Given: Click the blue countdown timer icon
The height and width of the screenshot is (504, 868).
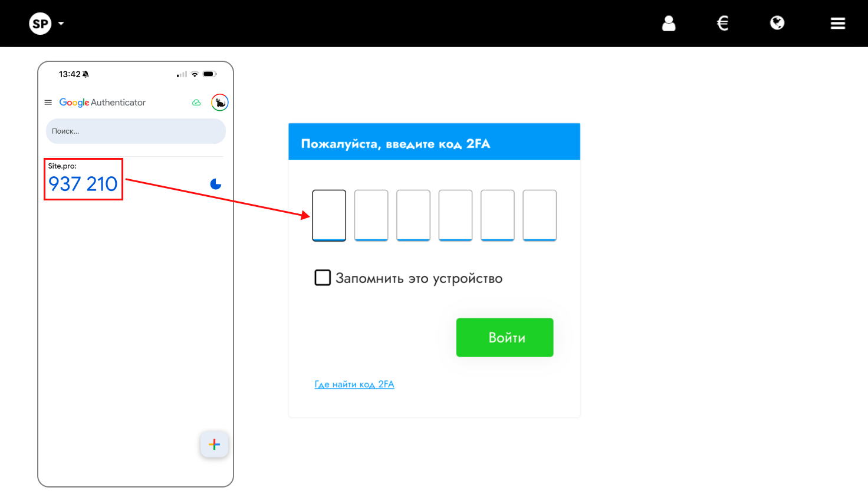Looking at the screenshot, I should (216, 184).
